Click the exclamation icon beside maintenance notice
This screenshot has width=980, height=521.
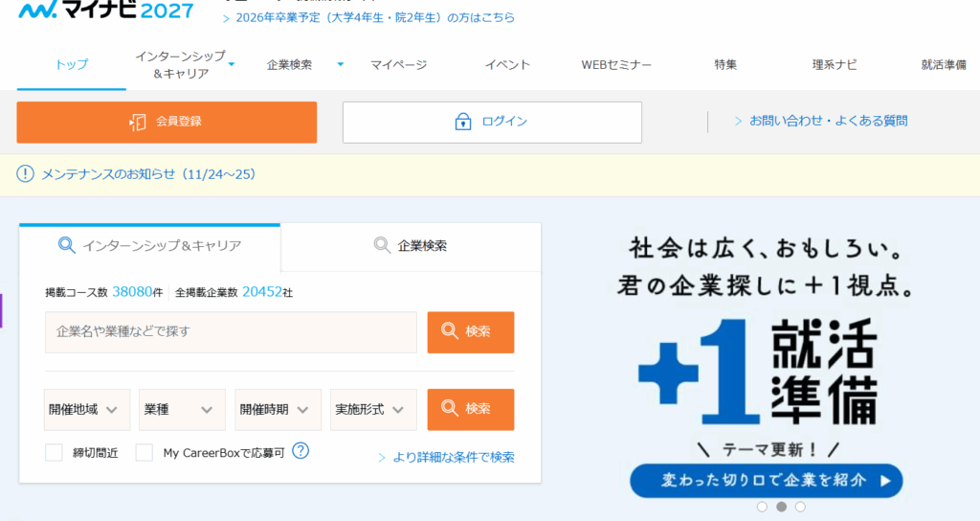pyautogui.click(x=26, y=173)
